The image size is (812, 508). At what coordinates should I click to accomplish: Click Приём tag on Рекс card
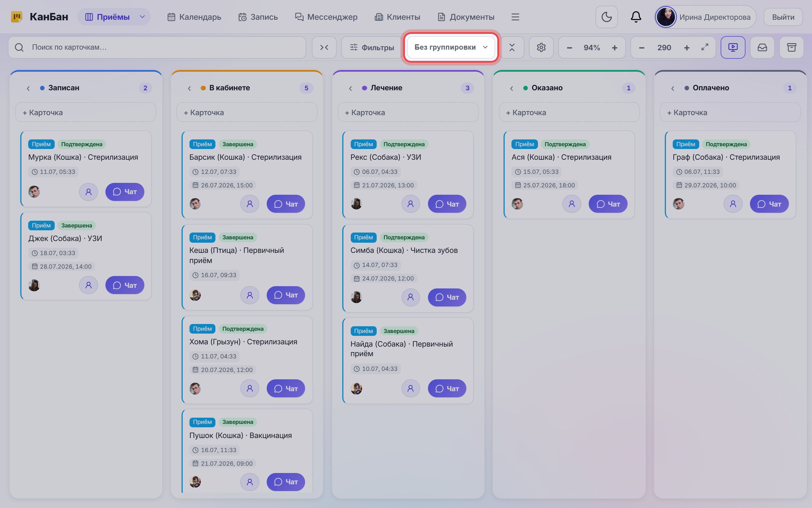pyautogui.click(x=363, y=144)
